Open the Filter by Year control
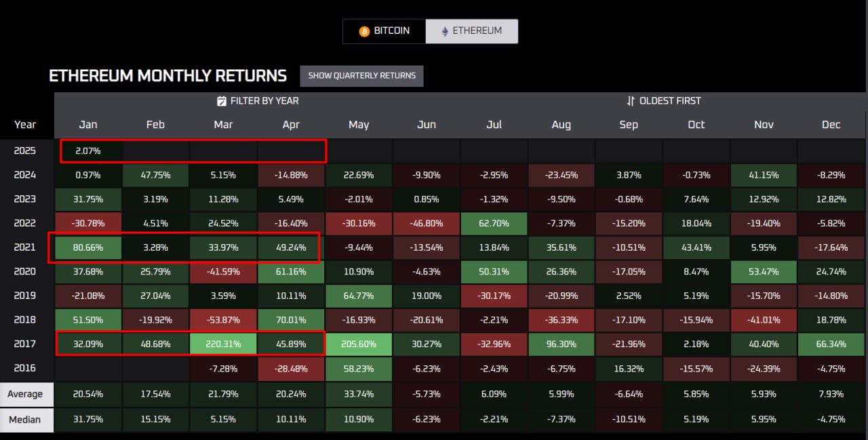 click(x=258, y=101)
